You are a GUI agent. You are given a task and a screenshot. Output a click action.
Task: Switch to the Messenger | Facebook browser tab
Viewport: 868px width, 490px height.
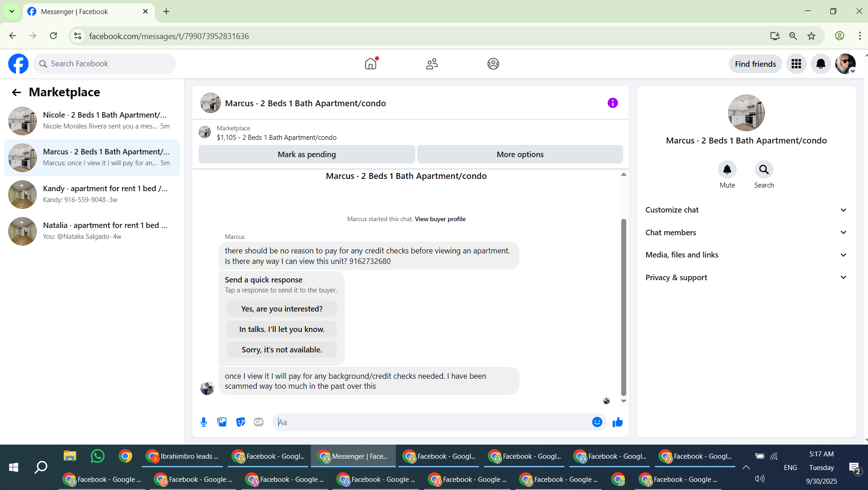(x=89, y=12)
